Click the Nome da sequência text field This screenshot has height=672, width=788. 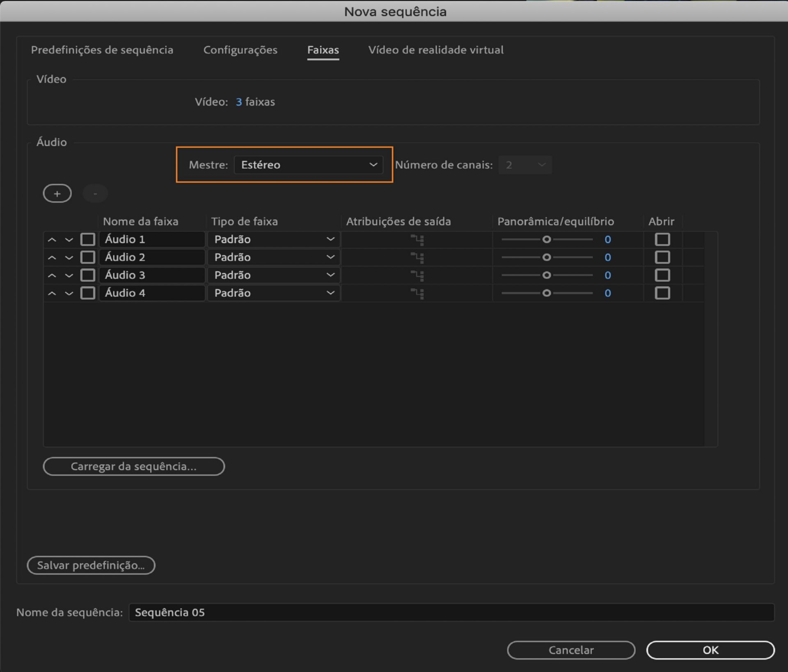tap(451, 612)
